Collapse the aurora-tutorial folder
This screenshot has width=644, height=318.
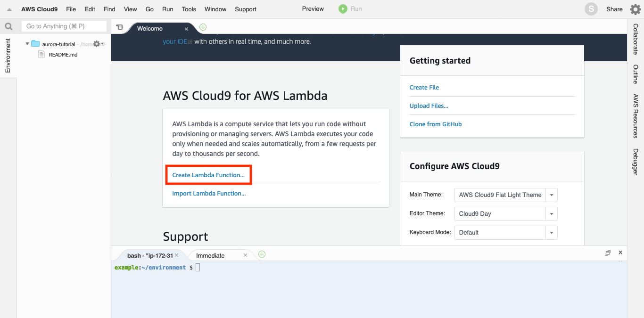(x=27, y=43)
